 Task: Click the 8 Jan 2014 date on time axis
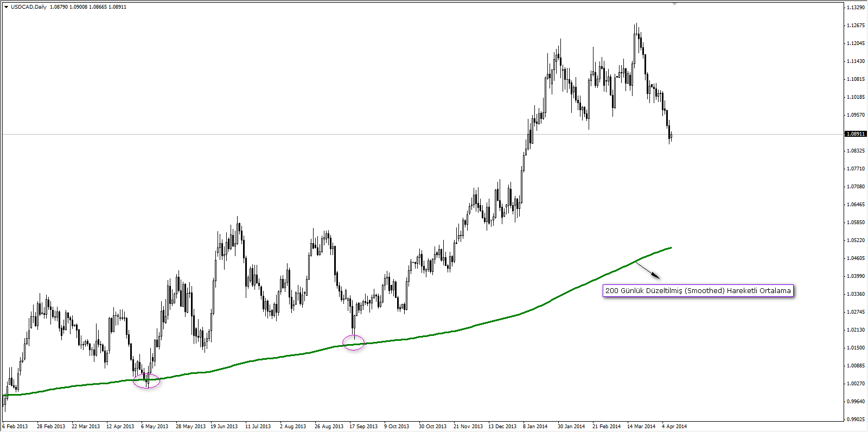coord(535,427)
